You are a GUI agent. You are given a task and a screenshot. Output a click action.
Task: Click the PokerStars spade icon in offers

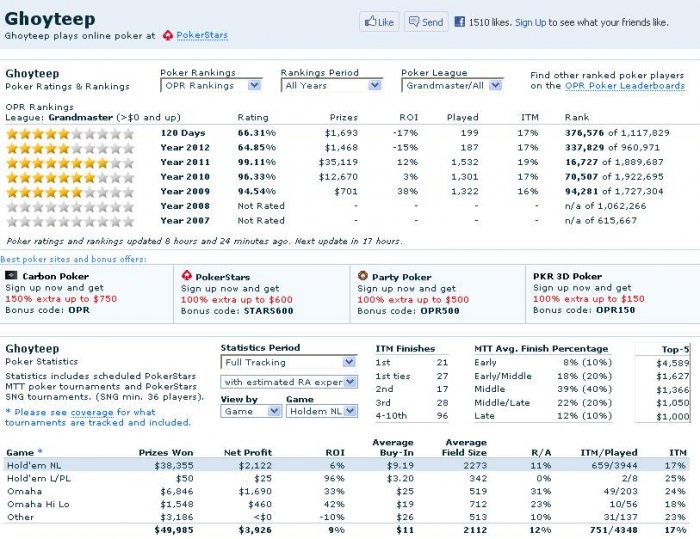click(187, 276)
